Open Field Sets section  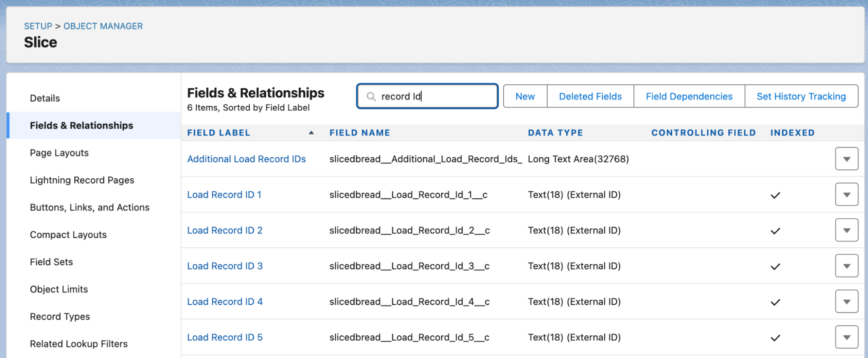pos(51,262)
